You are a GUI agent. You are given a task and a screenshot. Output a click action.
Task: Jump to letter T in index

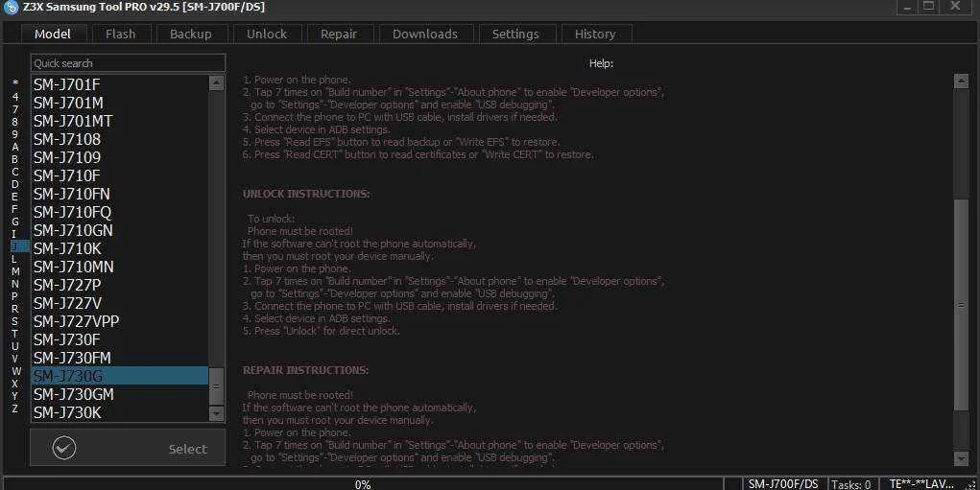(x=15, y=334)
